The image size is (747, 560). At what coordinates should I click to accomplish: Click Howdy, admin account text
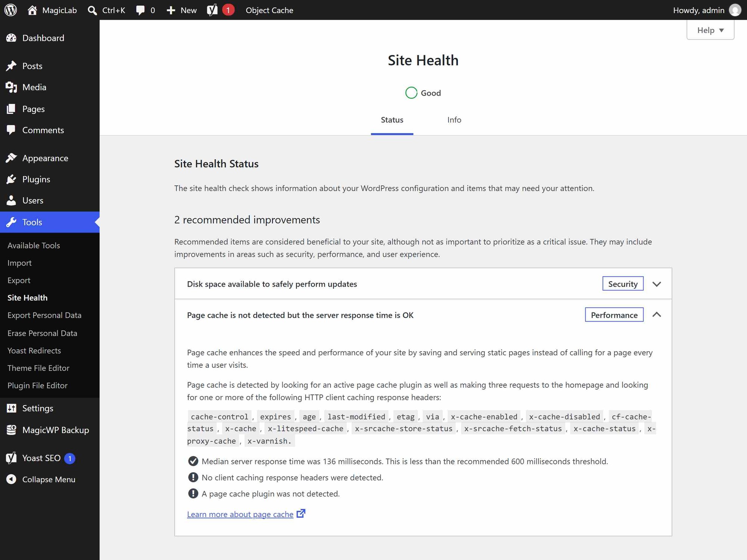tap(698, 10)
